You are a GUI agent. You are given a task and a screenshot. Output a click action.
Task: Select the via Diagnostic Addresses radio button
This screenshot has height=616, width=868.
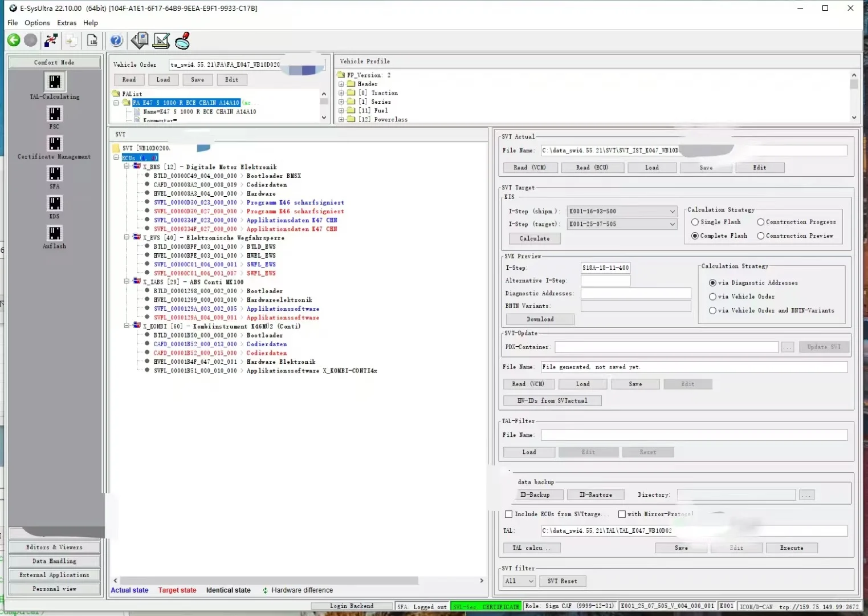712,283
